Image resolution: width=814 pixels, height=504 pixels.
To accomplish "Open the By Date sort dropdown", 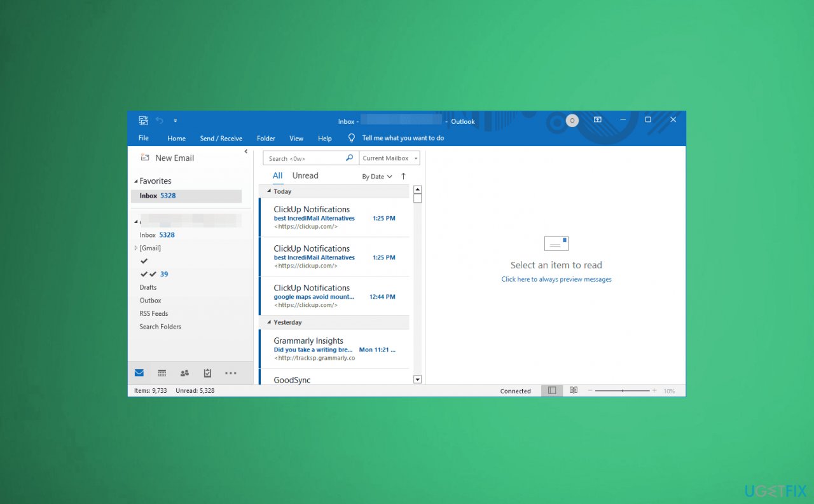I will point(377,177).
